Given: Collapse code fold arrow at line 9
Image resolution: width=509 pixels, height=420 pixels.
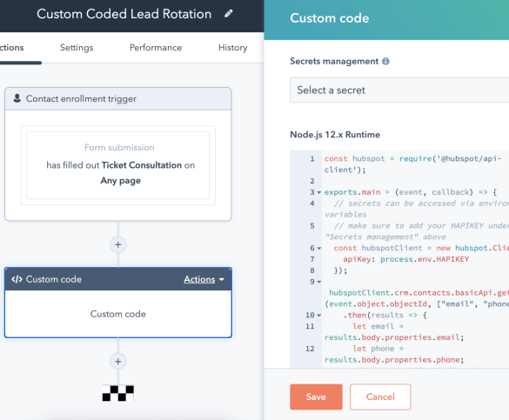Looking at the screenshot, I should [x=319, y=282].
